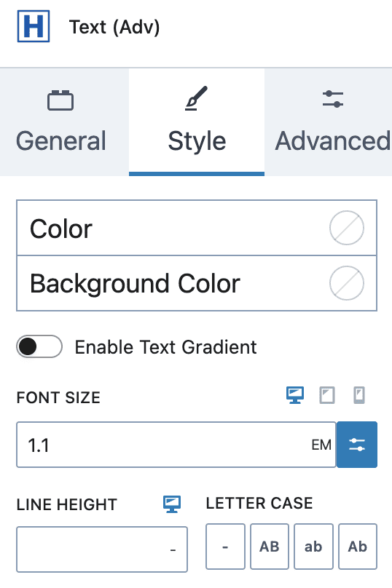Click the Text (Adv) block H icon
This screenshot has width=392, height=588.
(34, 26)
